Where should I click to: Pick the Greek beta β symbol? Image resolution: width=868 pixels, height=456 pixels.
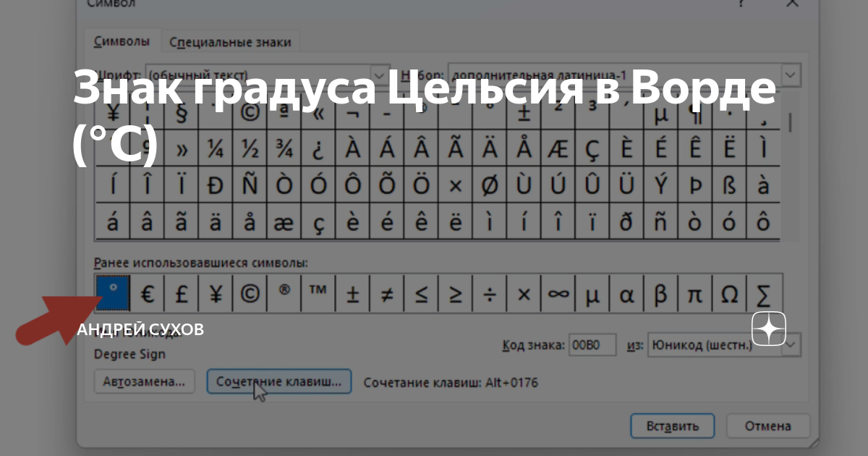661,294
